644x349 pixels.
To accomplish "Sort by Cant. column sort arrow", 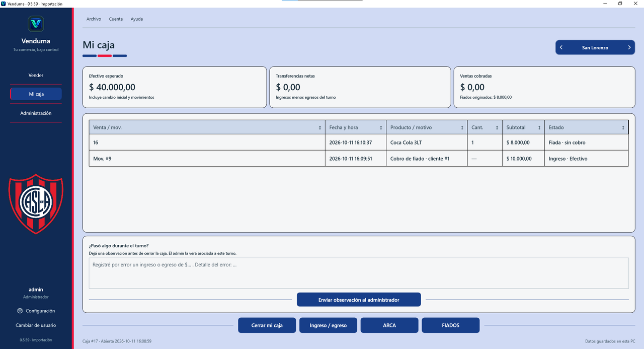I will [497, 127].
